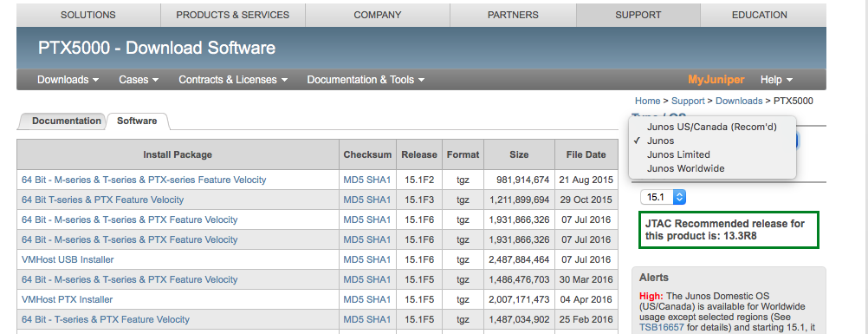Open MD5 checksum for 15.1F3 release
Viewport: 868px width, 334px height.
(353, 200)
